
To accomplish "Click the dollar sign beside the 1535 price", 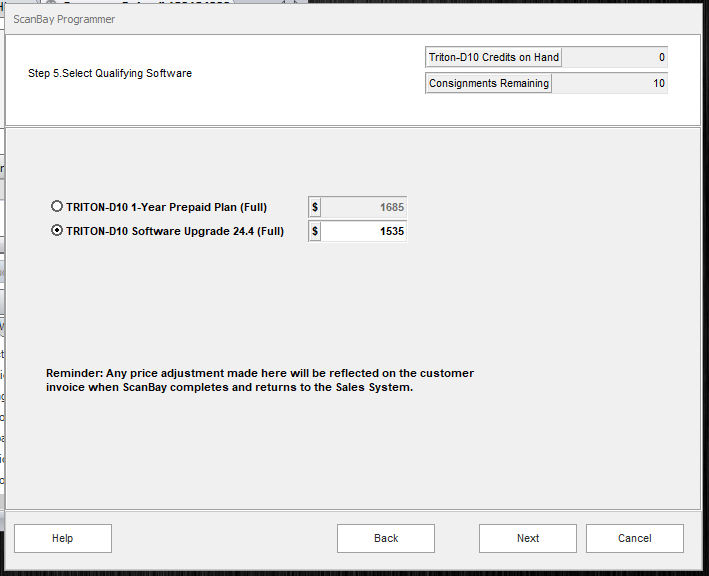I will (315, 231).
